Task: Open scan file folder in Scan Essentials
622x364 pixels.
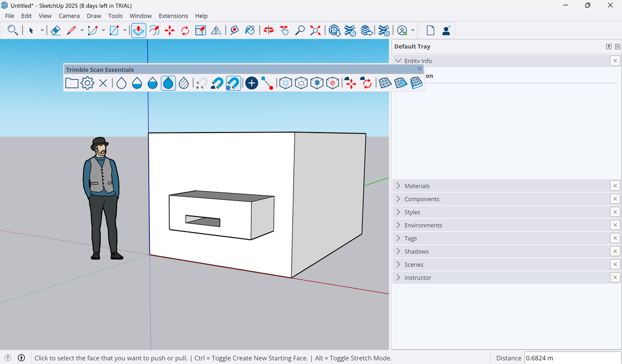Action: pos(72,83)
